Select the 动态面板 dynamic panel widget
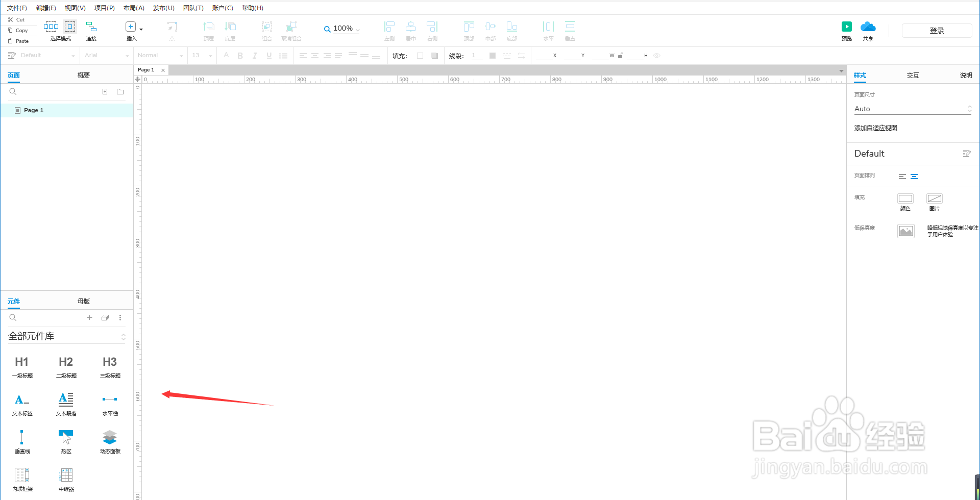 [x=110, y=442]
